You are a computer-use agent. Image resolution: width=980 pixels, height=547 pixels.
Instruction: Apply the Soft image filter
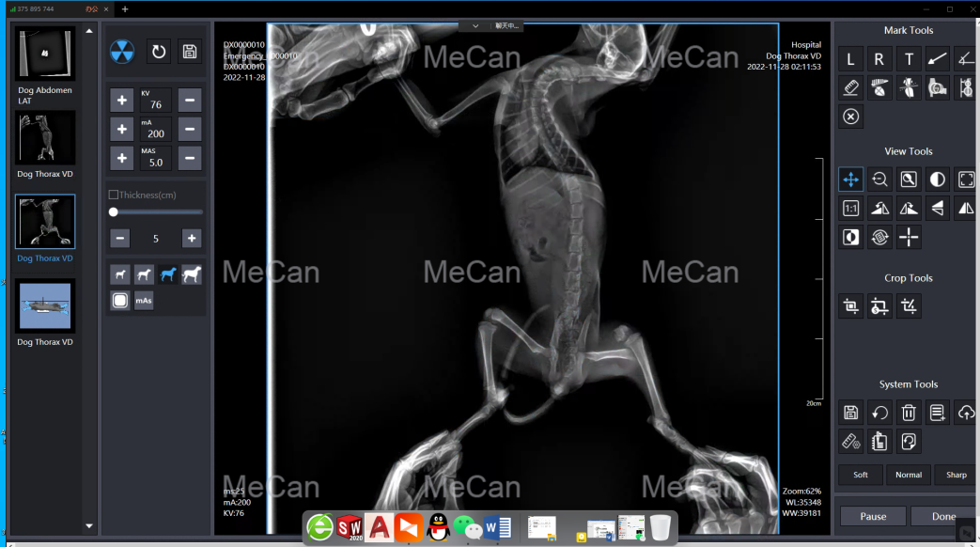coord(861,476)
